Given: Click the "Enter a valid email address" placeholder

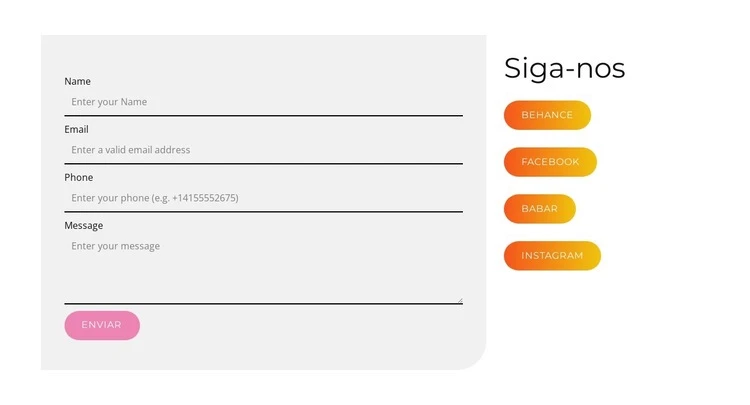Looking at the screenshot, I should click(130, 150).
